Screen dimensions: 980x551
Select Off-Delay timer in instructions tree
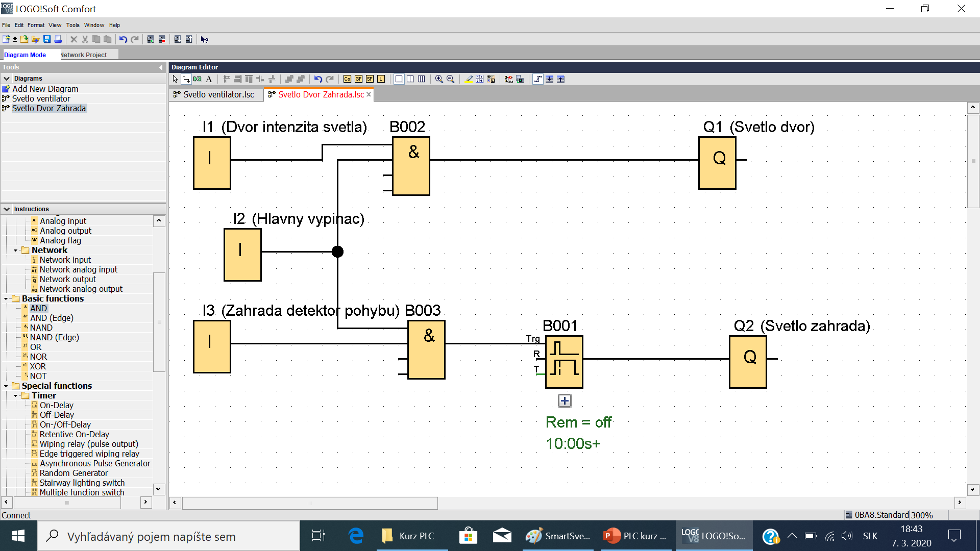tap(57, 415)
